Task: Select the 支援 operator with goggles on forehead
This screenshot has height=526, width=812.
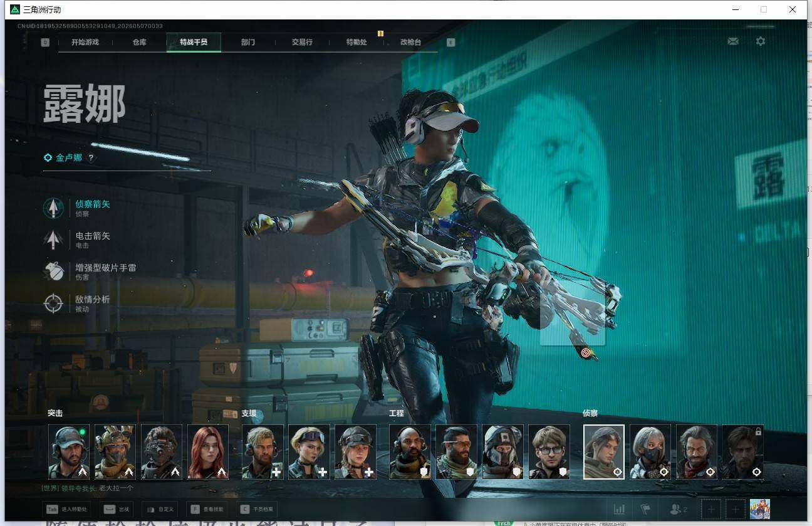Action: (309, 452)
